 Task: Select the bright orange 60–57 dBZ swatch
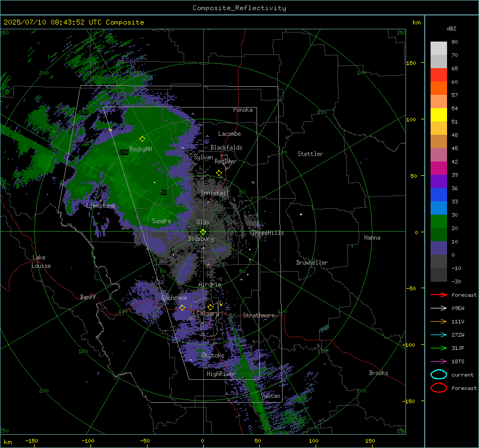tap(439, 88)
